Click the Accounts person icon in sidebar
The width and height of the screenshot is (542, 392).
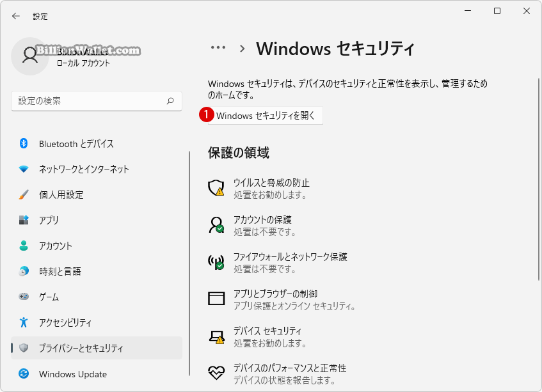coord(24,246)
